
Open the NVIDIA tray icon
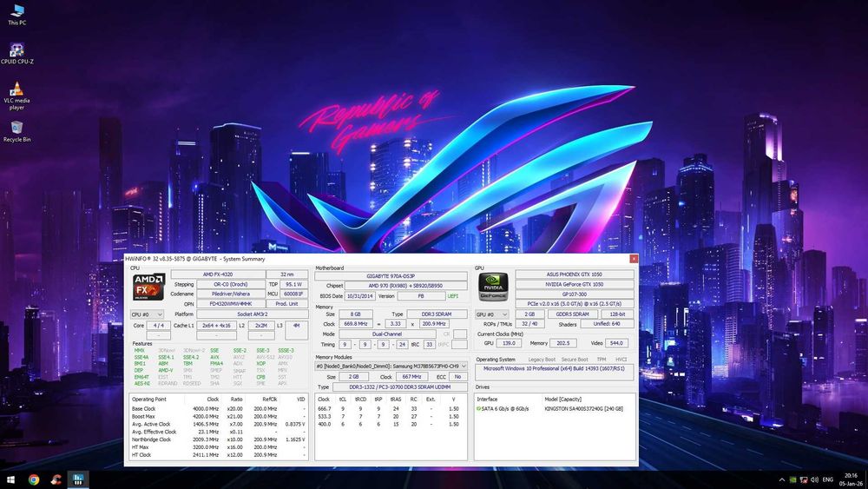(x=792, y=479)
